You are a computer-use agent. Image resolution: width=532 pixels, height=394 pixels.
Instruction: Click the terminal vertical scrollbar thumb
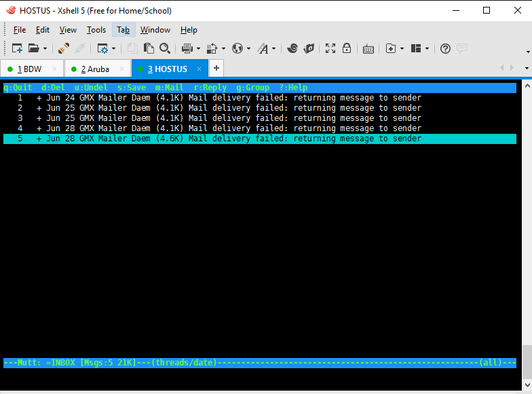(x=527, y=355)
